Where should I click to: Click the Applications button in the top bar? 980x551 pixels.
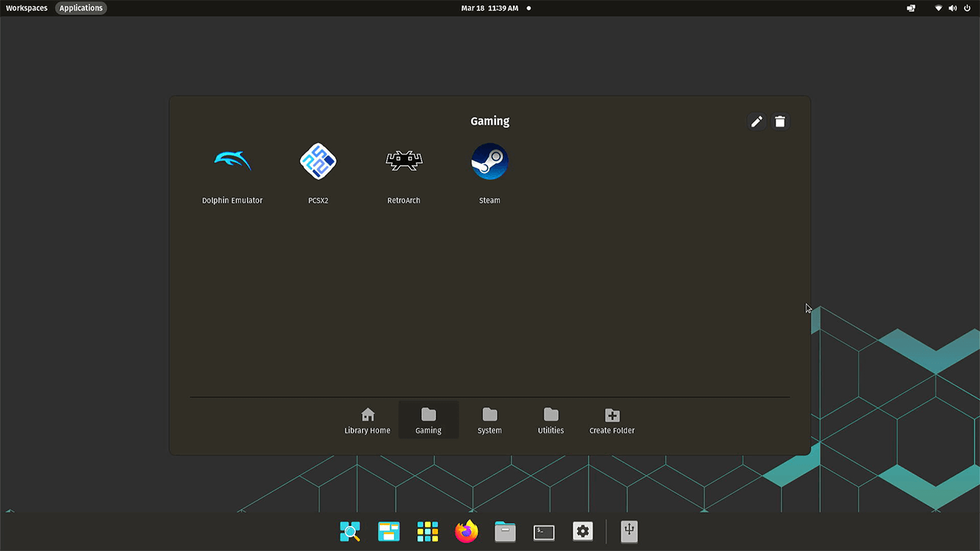coord(81,8)
